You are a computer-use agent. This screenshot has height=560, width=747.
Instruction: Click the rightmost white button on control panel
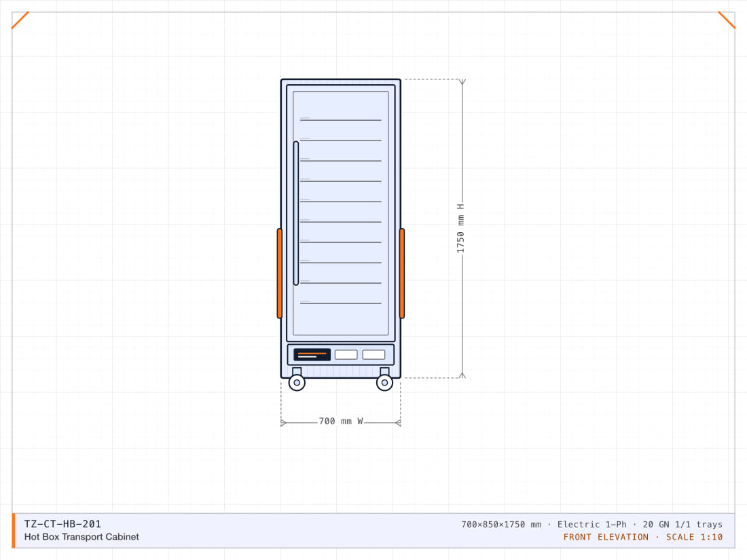[373, 355]
